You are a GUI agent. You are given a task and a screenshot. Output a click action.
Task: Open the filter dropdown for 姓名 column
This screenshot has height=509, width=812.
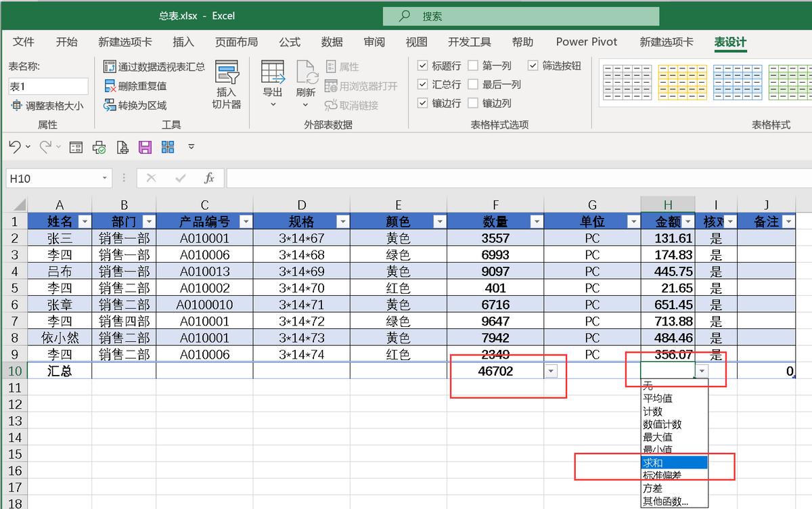coord(85,221)
